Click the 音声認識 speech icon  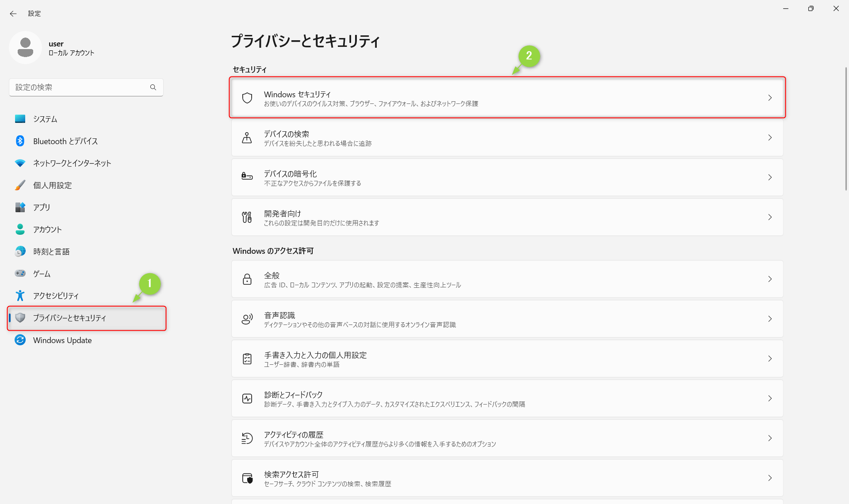247,319
